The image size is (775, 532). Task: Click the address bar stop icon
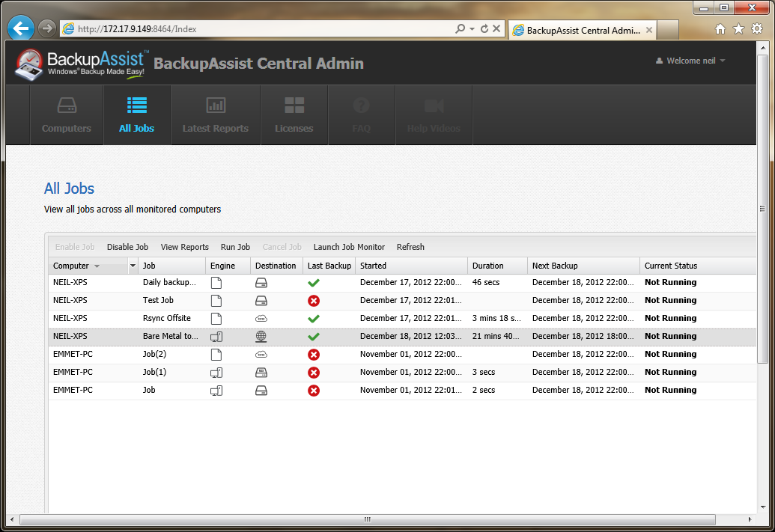point(496,28)
